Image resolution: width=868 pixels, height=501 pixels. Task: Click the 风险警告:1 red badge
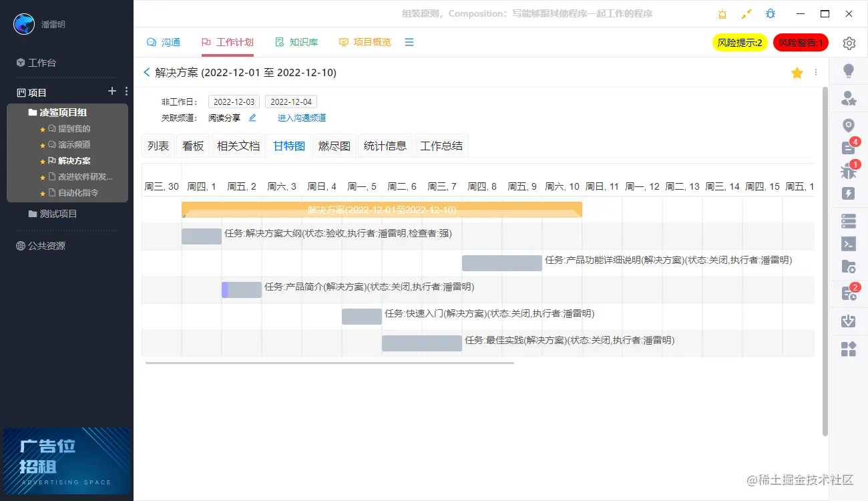click(x=801, y=43)
